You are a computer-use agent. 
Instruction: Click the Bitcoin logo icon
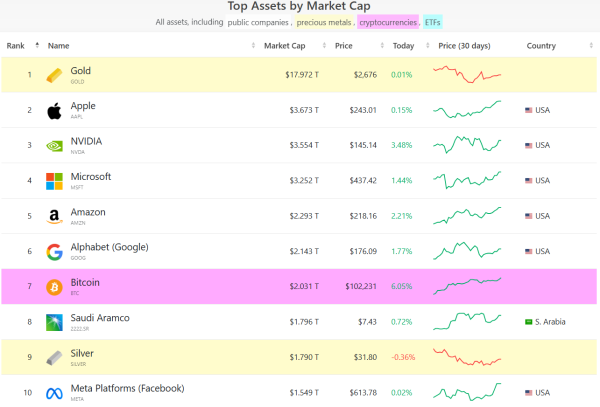tap(54, 287)
